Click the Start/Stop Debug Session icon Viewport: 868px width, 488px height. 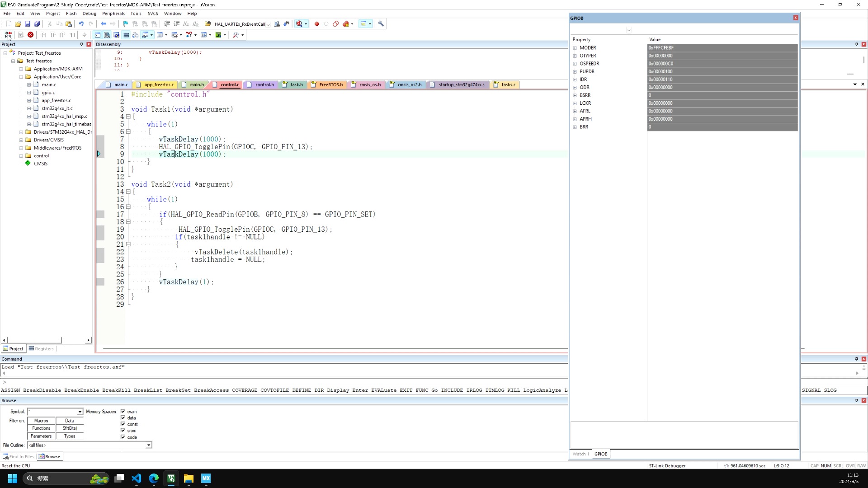pos(299,24)
